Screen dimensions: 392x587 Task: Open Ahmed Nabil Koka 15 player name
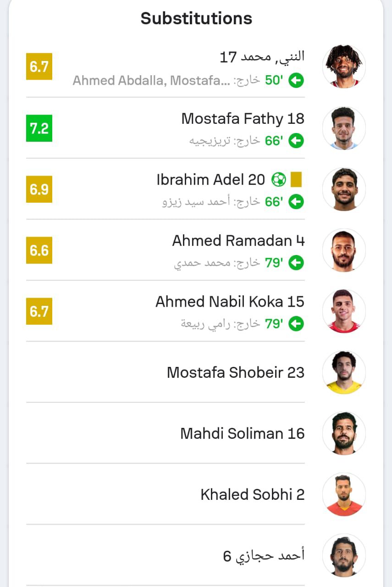point(230,302)
